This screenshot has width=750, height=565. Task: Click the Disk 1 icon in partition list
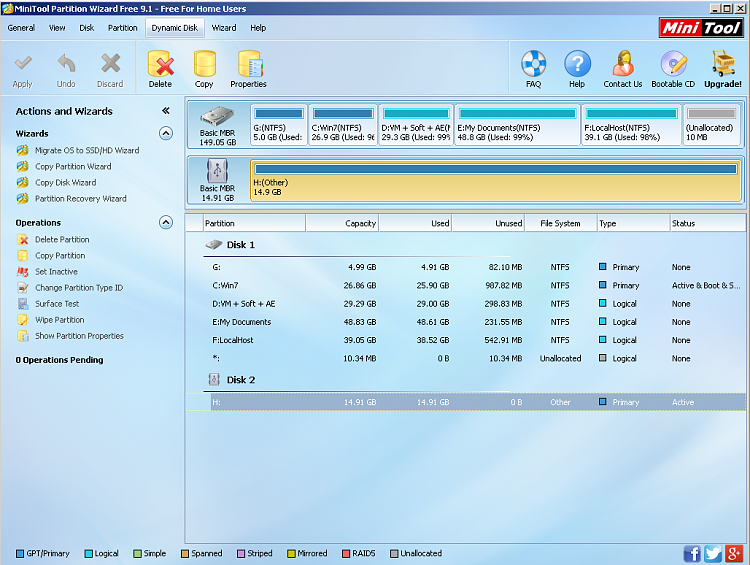(x=214, y=244)
